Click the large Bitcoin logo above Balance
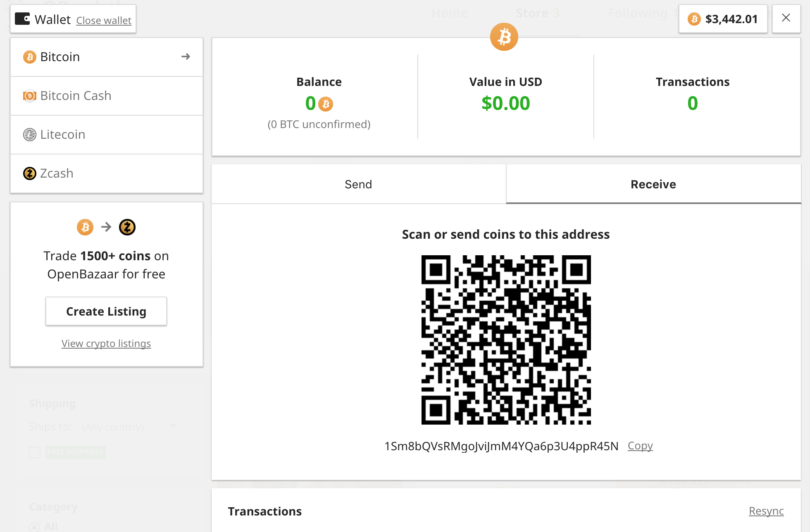Image resolution: width=810 pixels, height=532 pixels. click(504, 37)
